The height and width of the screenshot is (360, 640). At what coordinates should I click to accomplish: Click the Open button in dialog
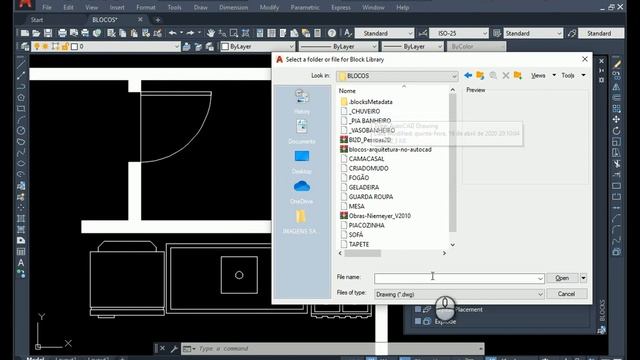pyautogui.click(x=562, y=278)
